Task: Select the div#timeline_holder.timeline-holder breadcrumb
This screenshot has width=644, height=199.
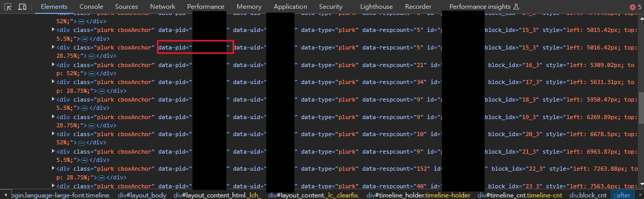Action: pos(418,195)
